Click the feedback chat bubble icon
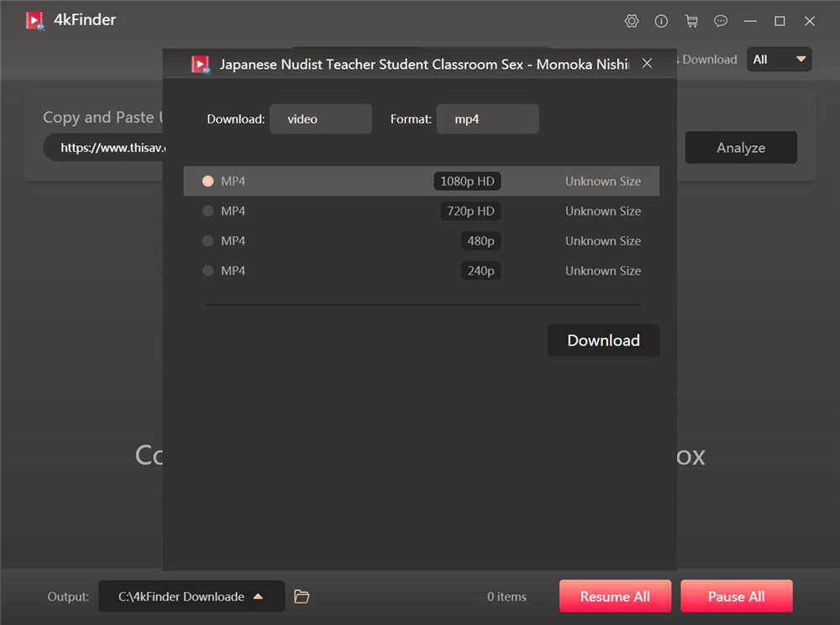Screen dimensions: 840x625 721,21
